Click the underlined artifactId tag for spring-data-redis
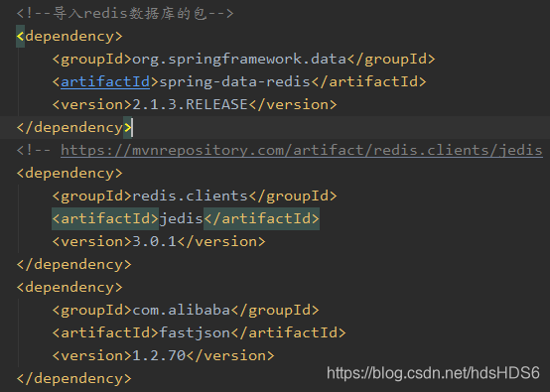The width and height of the screenshot is (550, 392). pos(105,81)
